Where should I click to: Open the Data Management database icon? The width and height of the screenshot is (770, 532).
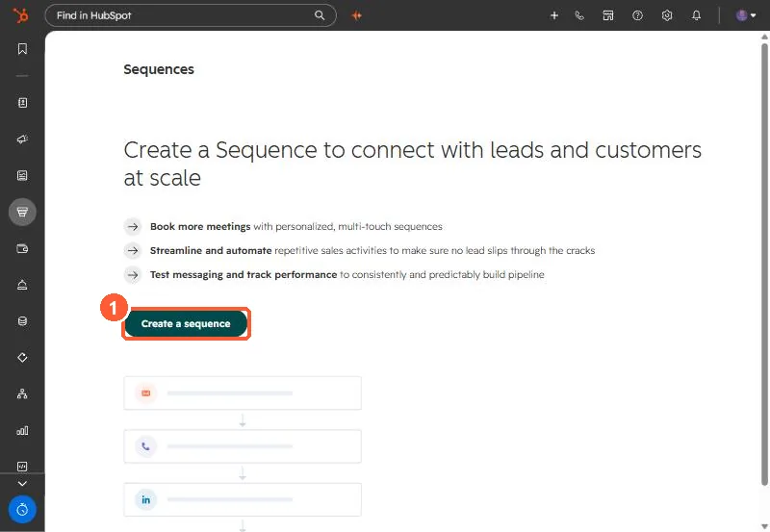click(x=22, y=321)
